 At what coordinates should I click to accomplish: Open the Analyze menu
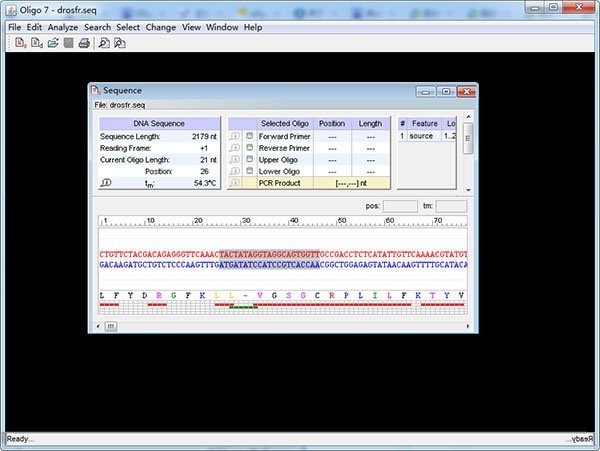click(x=63, y=27)
